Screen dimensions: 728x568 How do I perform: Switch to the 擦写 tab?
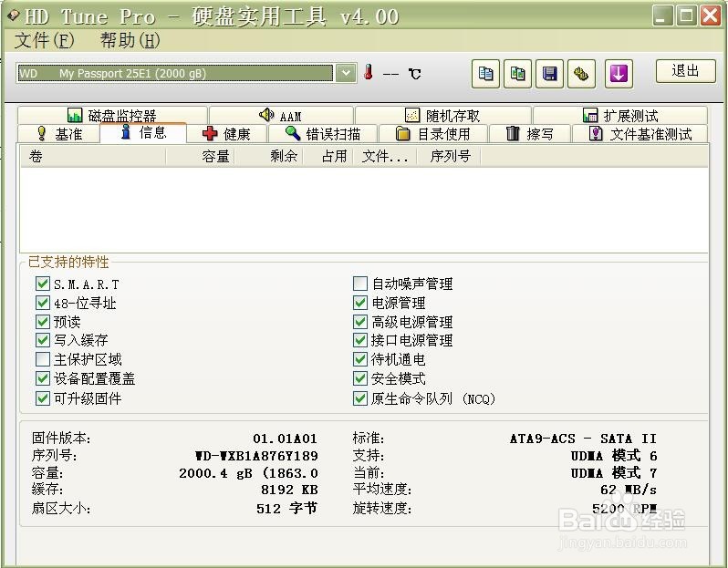530,134
